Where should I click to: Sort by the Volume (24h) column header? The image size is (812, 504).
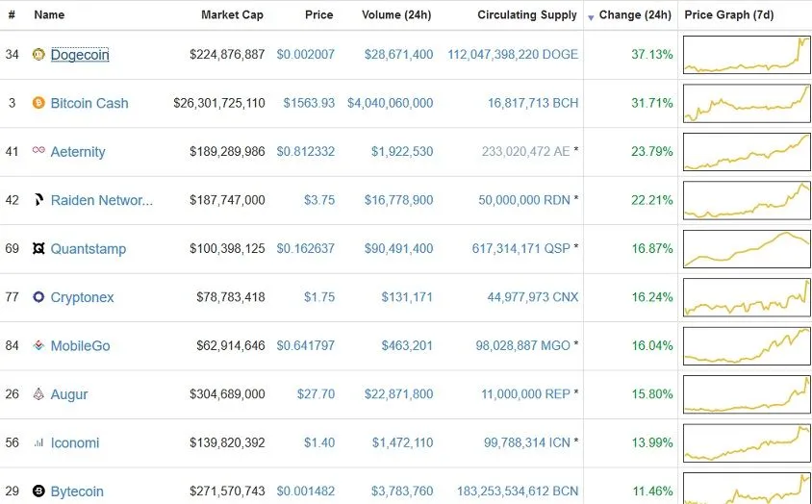396,15
